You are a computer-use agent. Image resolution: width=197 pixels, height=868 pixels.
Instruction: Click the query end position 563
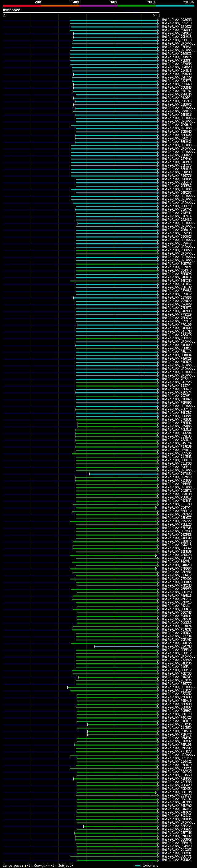(155, 15)
